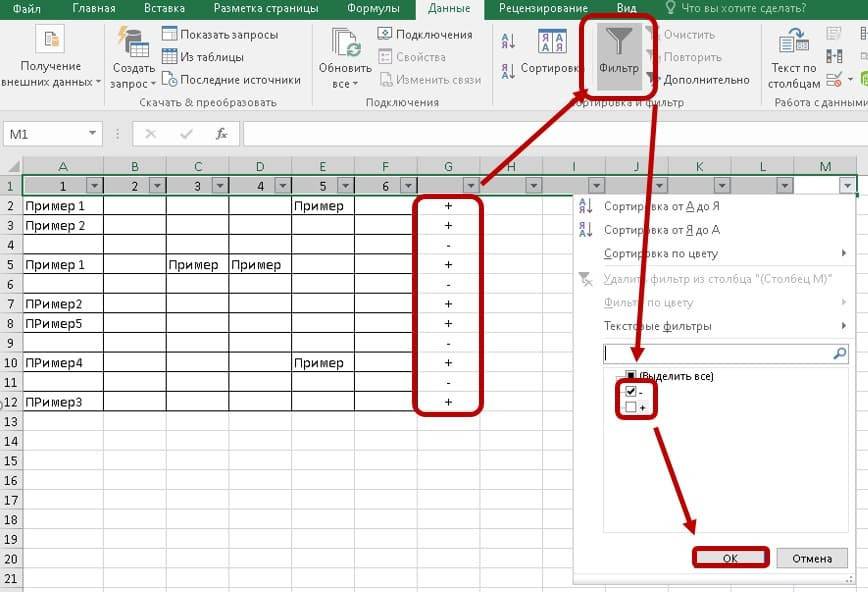Open Дополнительно advanced filter
Viewport: 868px width, 592px height.
click(x=698, y=80)
